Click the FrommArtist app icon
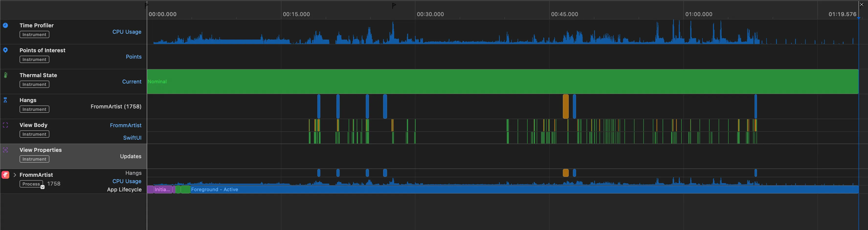 5,175
